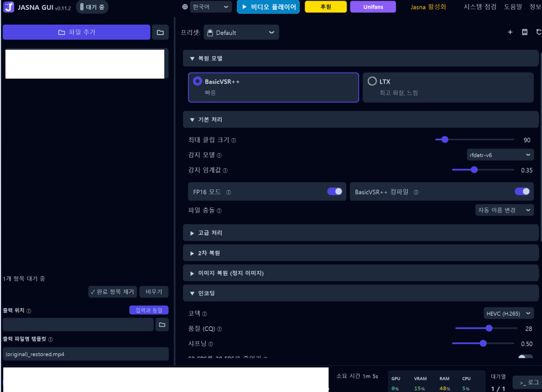
Task: Collapse the 인코딩 section
Action: 361,293
